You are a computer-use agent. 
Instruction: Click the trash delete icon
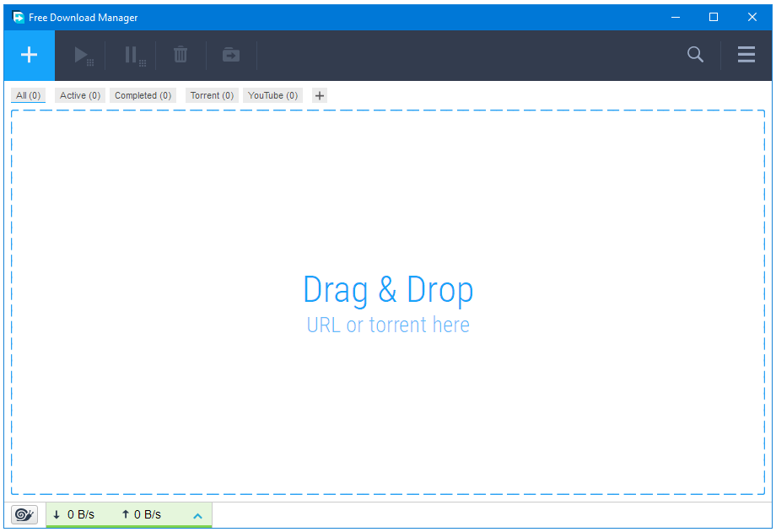tap(181, 55)
